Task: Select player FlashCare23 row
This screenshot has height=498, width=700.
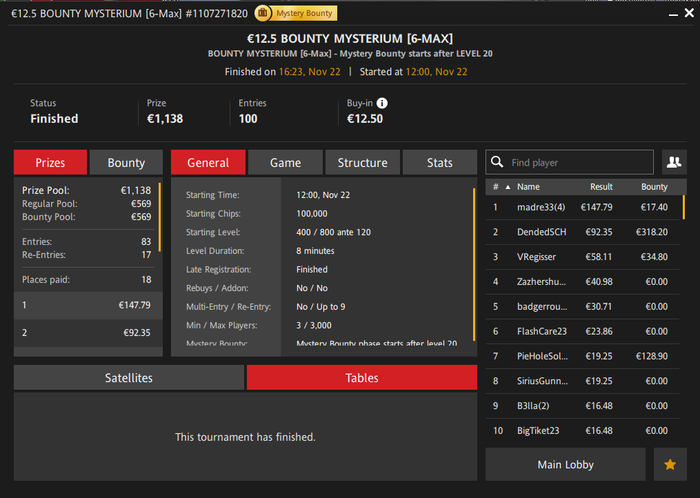Action: 583,331
